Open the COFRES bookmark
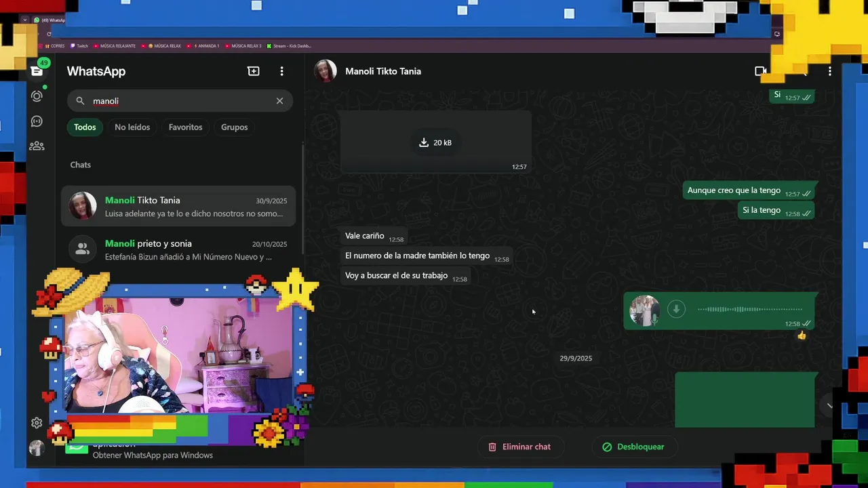Image resolution: width=868 pixels, height=488 pixels. pos(54,46)
